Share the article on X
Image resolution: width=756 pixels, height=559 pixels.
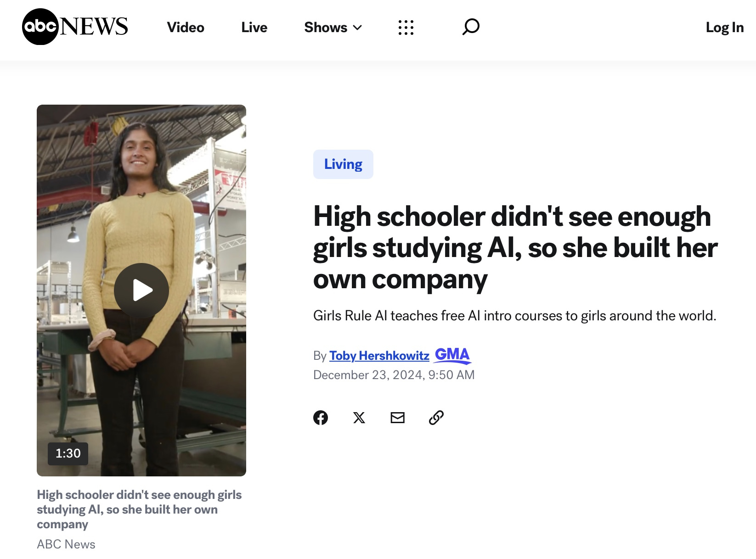(x=359, y=418)
